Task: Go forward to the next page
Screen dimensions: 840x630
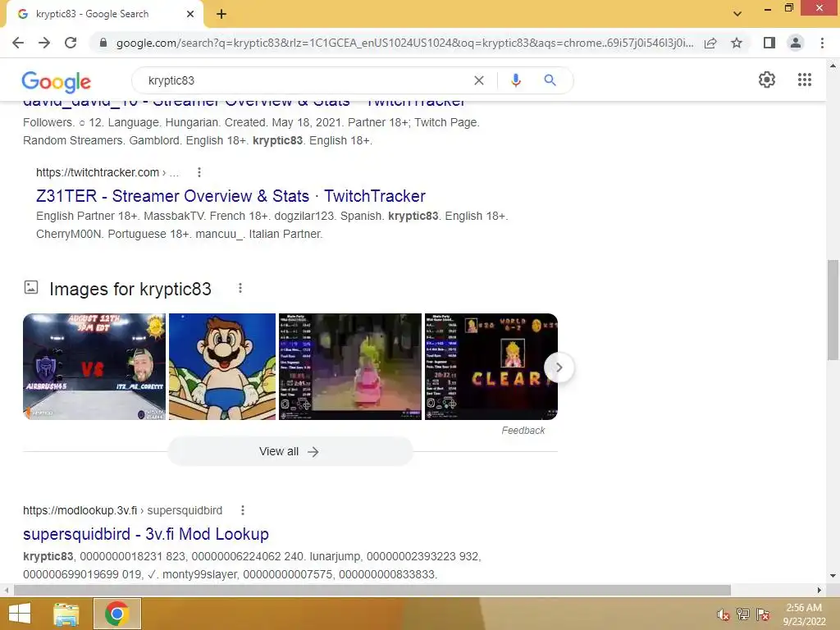Action: (x=44, y=43)
